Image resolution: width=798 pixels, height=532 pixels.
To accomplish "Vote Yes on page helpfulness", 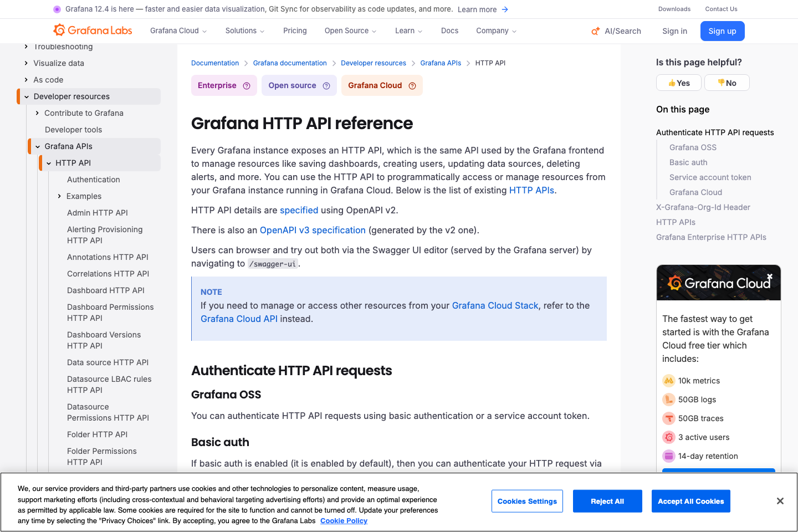I will 678,83.
